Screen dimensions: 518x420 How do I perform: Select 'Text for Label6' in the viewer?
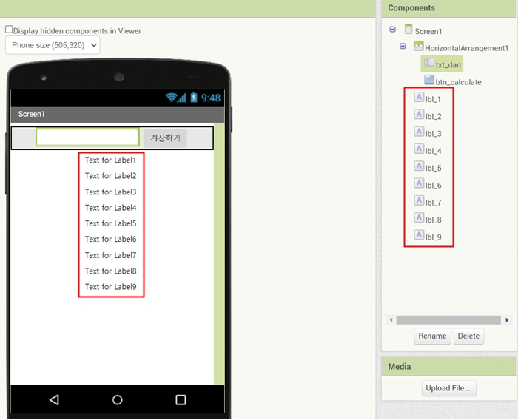(111, 239)
